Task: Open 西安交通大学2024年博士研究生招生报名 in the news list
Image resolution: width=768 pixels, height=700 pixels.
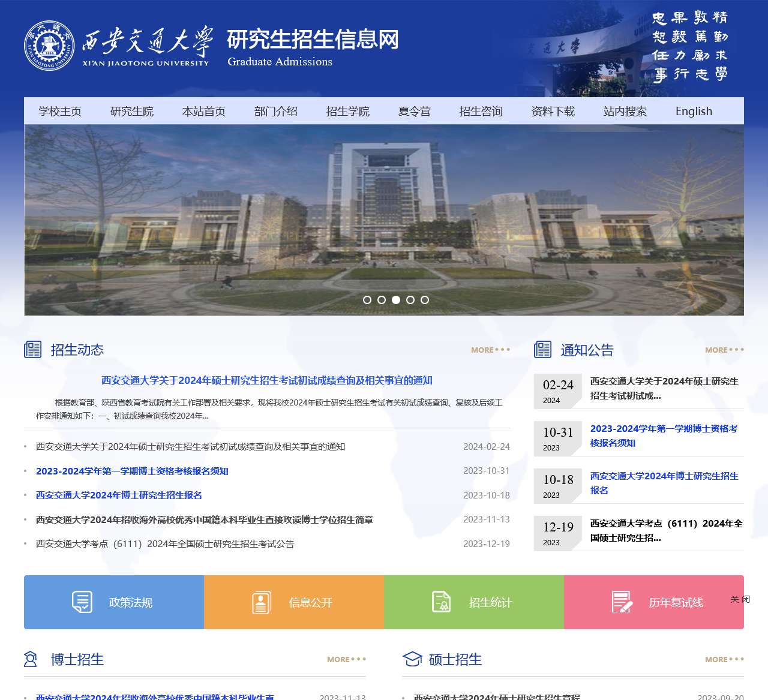Action: pos(119,495)
